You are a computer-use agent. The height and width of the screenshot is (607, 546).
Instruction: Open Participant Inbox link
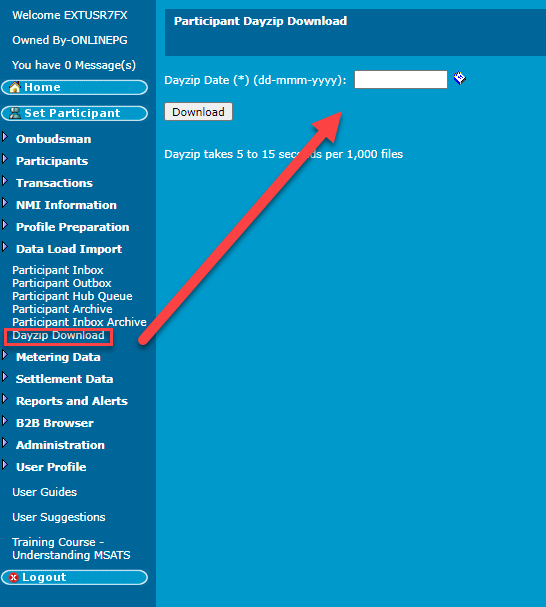point(58,270)
